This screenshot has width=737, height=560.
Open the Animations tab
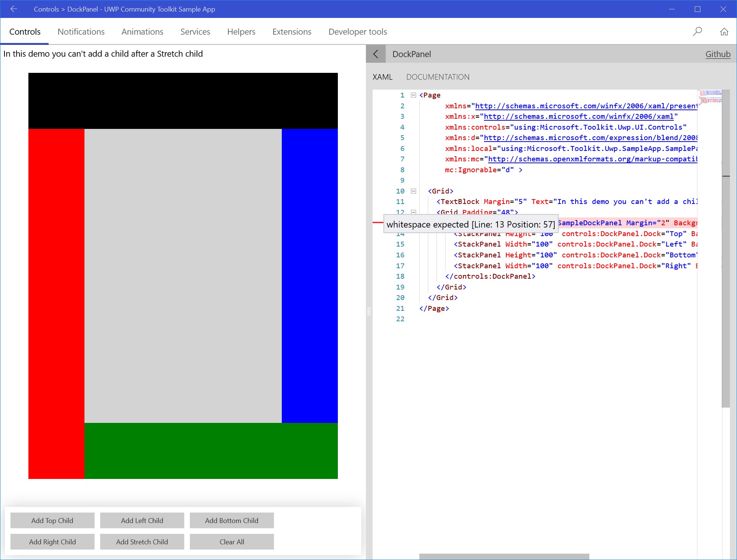(142, 32)
